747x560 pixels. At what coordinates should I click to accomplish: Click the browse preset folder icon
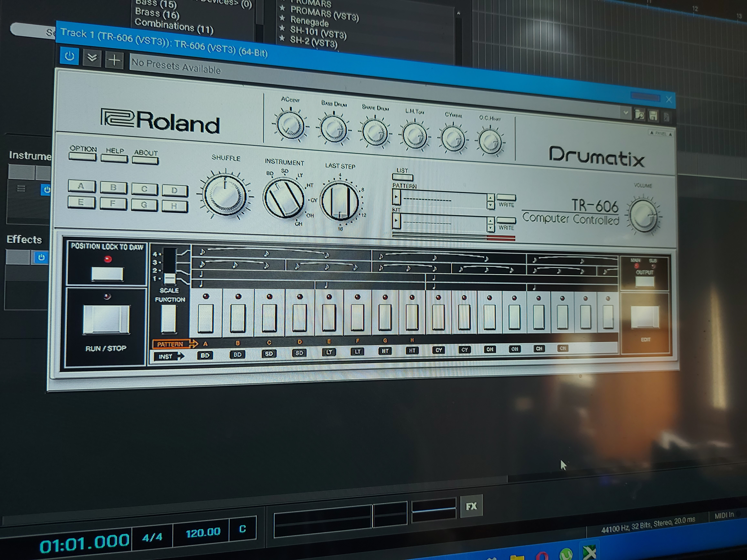[640, 115]
